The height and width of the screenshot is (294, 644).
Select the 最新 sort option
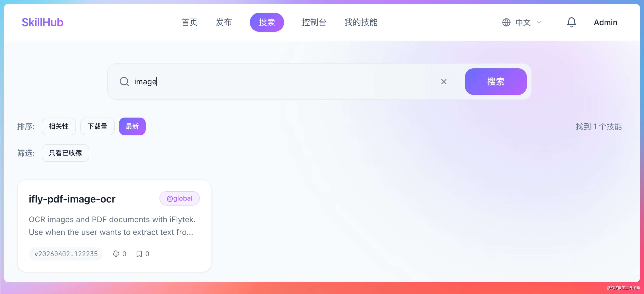[132, 126]
